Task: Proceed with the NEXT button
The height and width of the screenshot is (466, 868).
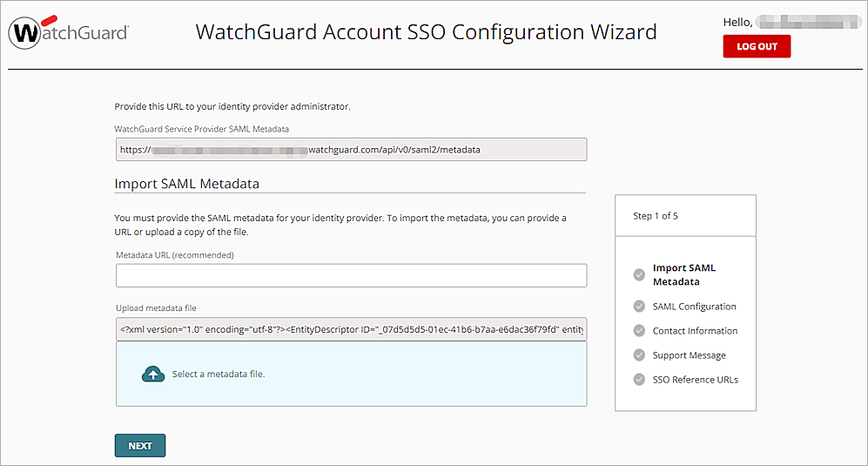Action: click(x=140, y=445)
